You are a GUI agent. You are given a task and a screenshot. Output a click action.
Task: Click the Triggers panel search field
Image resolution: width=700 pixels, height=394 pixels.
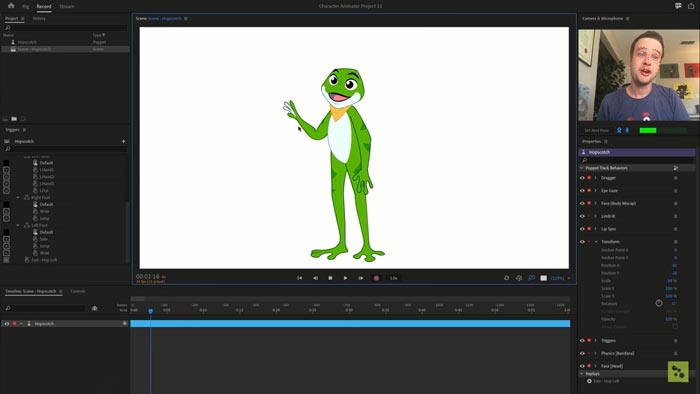pos(65,149)
